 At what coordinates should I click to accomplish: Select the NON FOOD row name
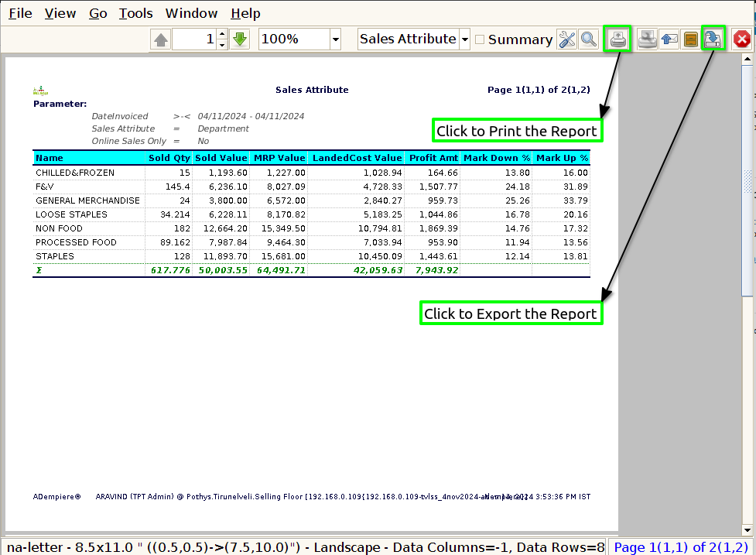click(x=59, y=228)
